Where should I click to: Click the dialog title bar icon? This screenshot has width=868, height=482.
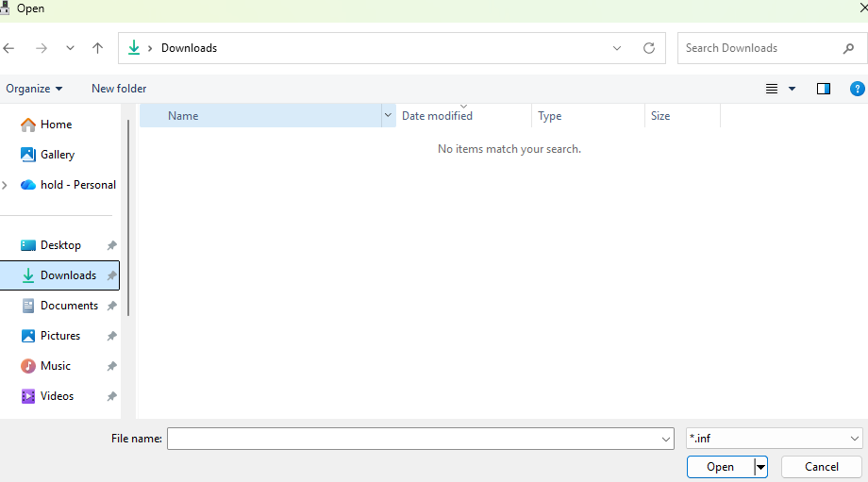coord(5,8)
